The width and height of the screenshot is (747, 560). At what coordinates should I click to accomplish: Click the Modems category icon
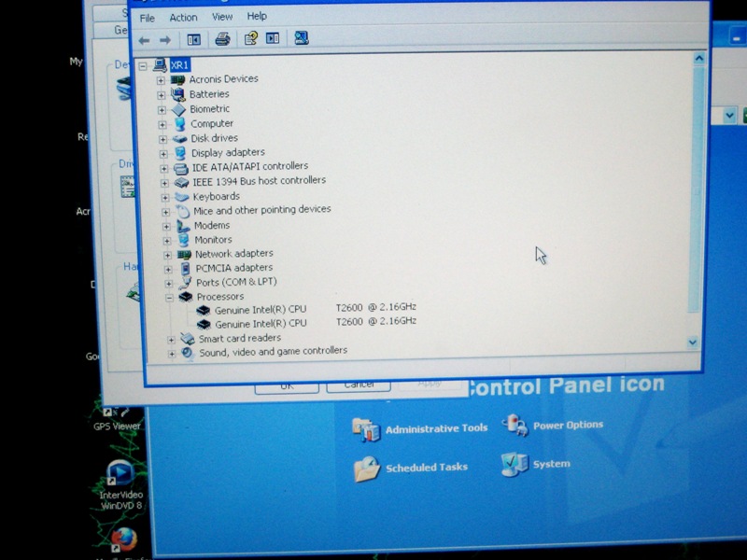click(x=183, y=226)
